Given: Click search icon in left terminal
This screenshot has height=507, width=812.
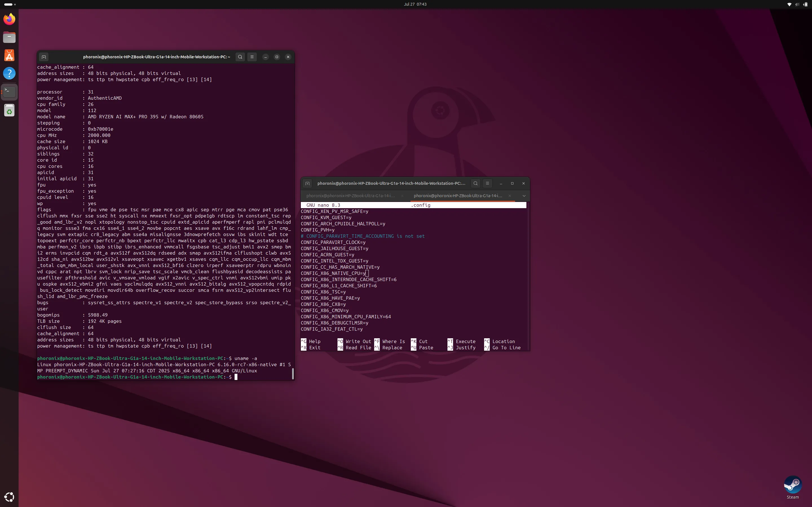Looking at the screenshot, I should pos(240,57).
